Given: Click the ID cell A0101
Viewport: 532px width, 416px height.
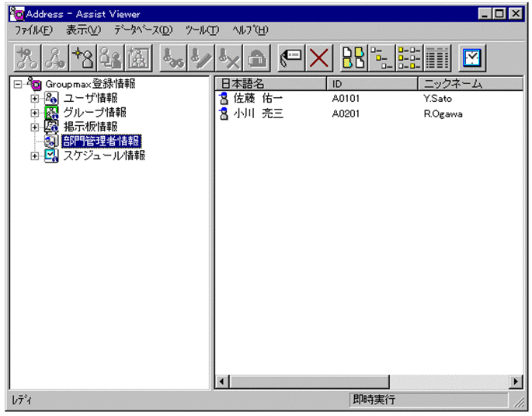Looking at the screenshot, I should pos(346,99).
